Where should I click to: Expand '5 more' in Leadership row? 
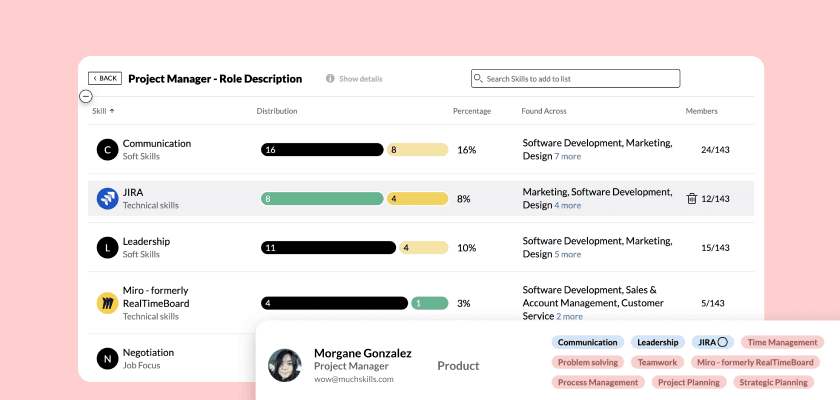pos(567,254)
